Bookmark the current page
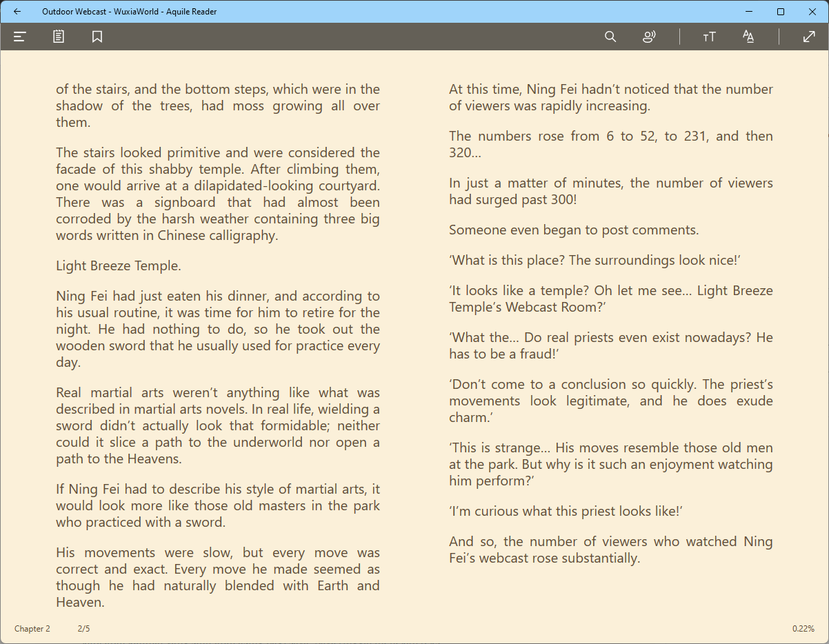This screenshot has width=829, height=644. tap(97, 37)
